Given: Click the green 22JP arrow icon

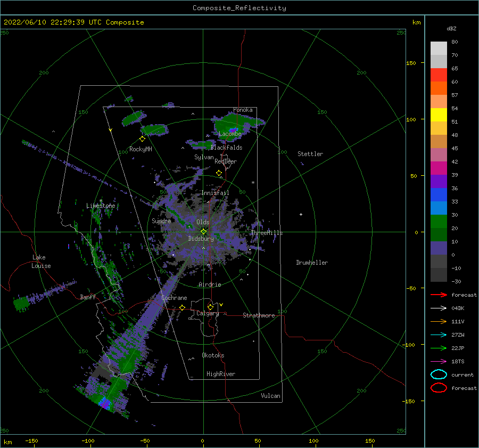Looking at the screenshot, I should click(x=439, y=348).
